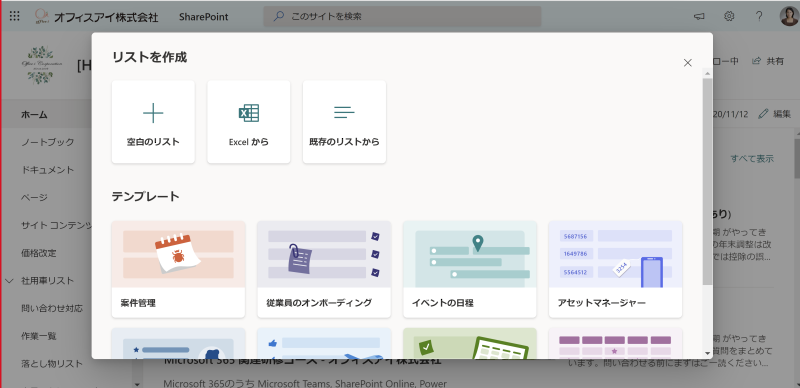Image resolution: width=800 pixels, height=388 pixels.
Task: Click the dialog scrollbar down arrow
Action: (707, 353)
